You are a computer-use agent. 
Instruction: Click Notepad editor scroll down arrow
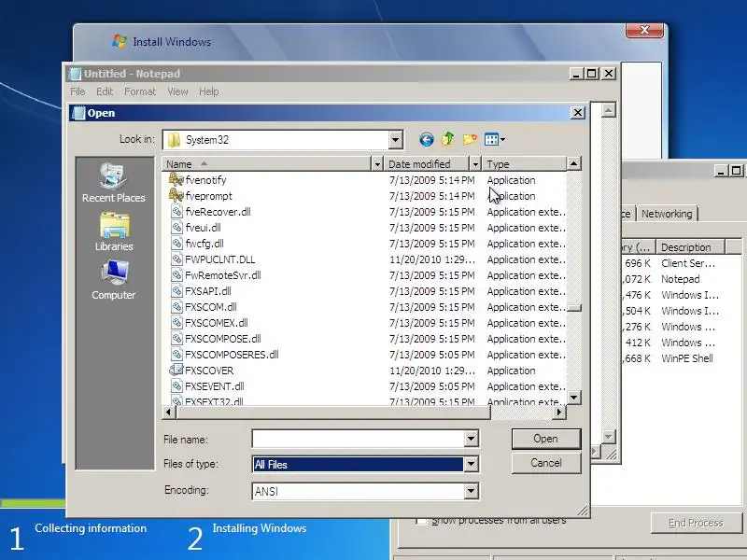(x=608, y=437)
